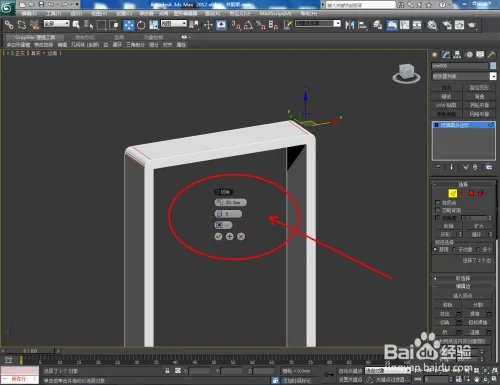Switch to the 自由形式 ribbon tab
The image size is (500, 385).
(85, 37)
